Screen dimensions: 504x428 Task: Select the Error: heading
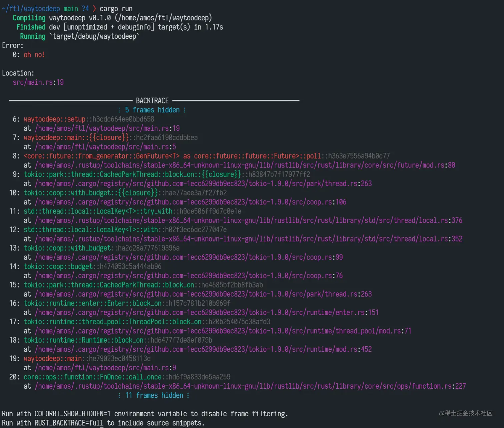pos(13,46)
